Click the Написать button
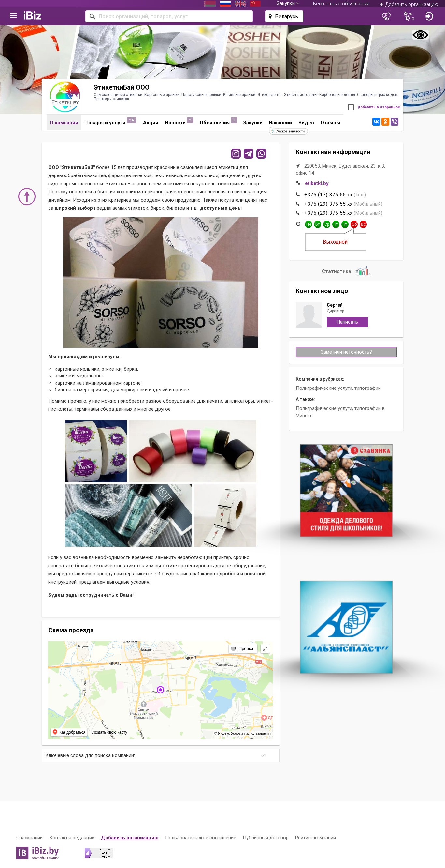This screenshot has height=868, width=445. [x=347, y=322]
